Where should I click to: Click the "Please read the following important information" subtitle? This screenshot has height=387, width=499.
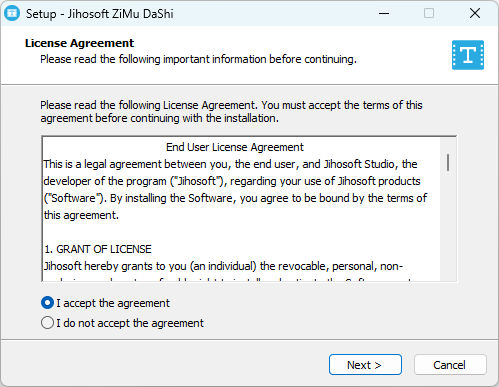pos(198,59)
